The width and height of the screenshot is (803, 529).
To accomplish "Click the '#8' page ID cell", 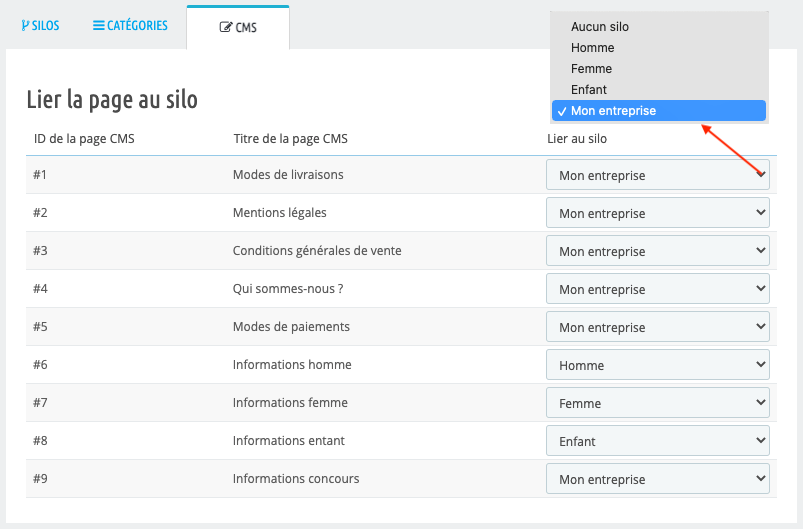I will point(40,440).
